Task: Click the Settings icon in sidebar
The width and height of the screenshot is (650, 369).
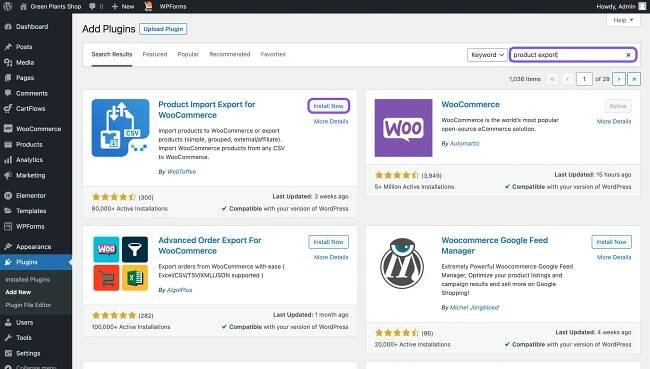Action: tap(8, 353)
